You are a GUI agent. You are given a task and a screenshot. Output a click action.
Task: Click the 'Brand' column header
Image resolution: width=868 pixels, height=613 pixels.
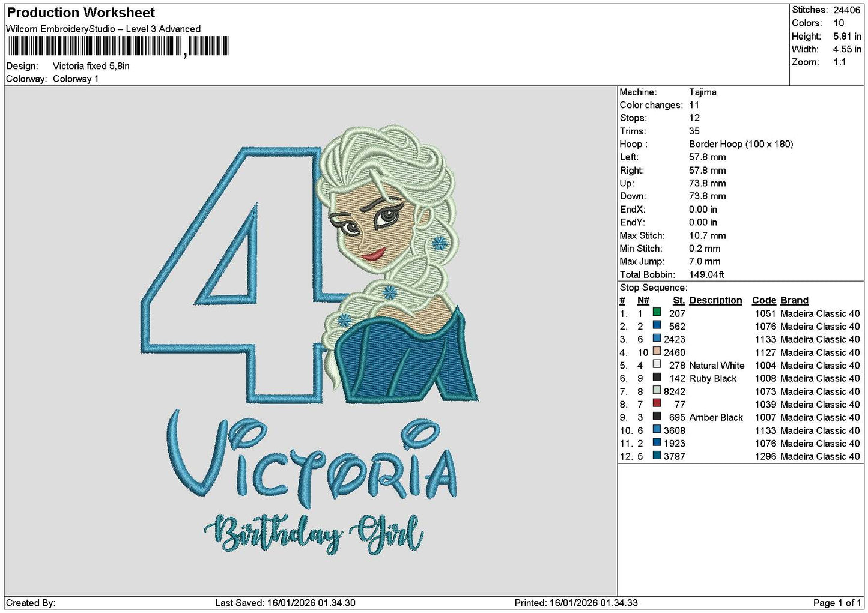click(x=794, y=300)
